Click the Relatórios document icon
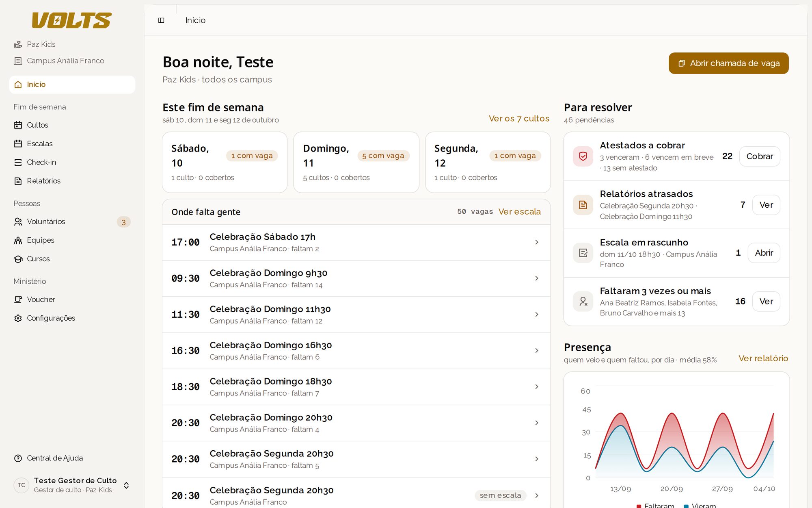Image resolution: width=812 pixels, height=508 pixels. 18,181
